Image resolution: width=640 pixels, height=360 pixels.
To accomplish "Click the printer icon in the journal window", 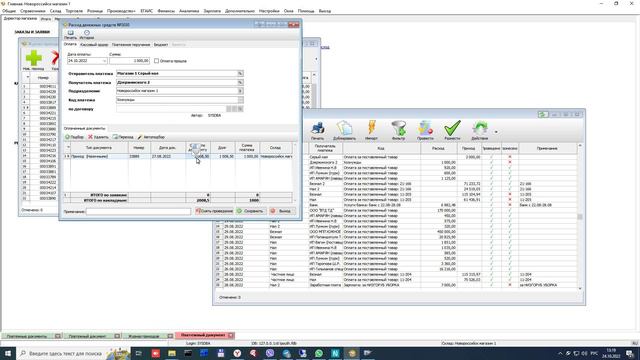I will [x=317, y=128].
